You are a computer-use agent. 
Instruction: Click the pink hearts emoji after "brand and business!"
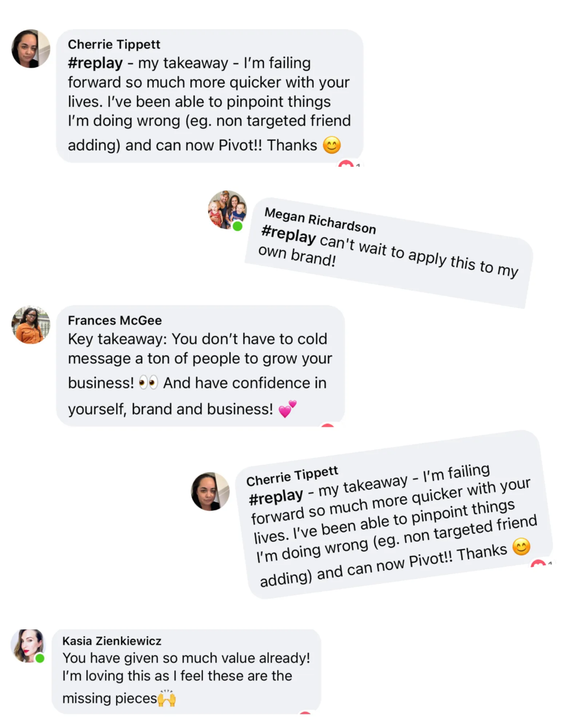click(288, 408)
